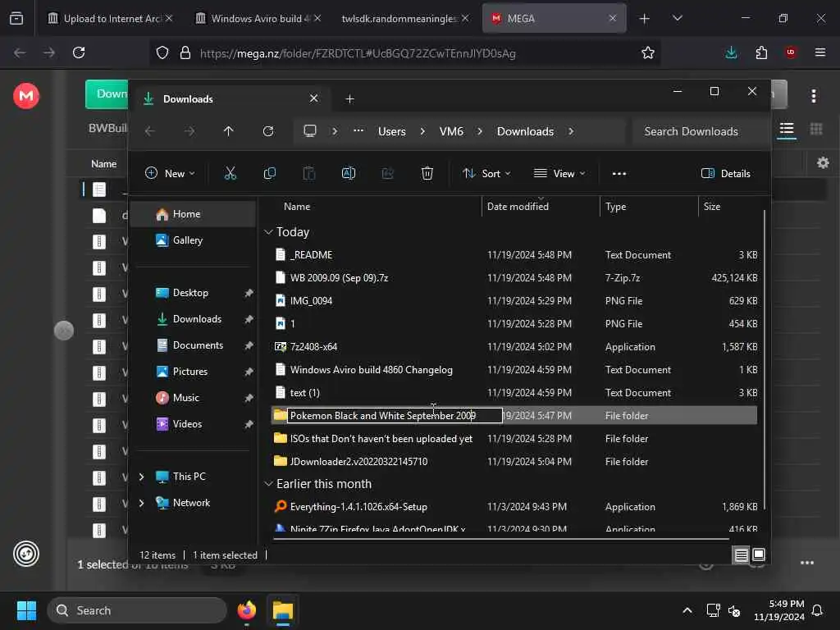The width and height of the screenshot is (840, 630).
Task: Switch to details list view icon in status bar
Action: (741, 555)
